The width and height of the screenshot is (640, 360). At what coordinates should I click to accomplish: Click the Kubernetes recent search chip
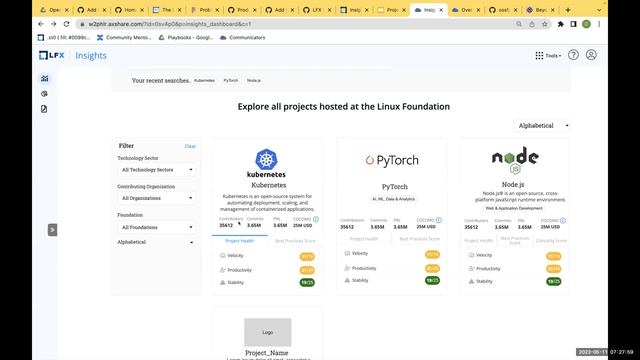[x=204, y=80]
